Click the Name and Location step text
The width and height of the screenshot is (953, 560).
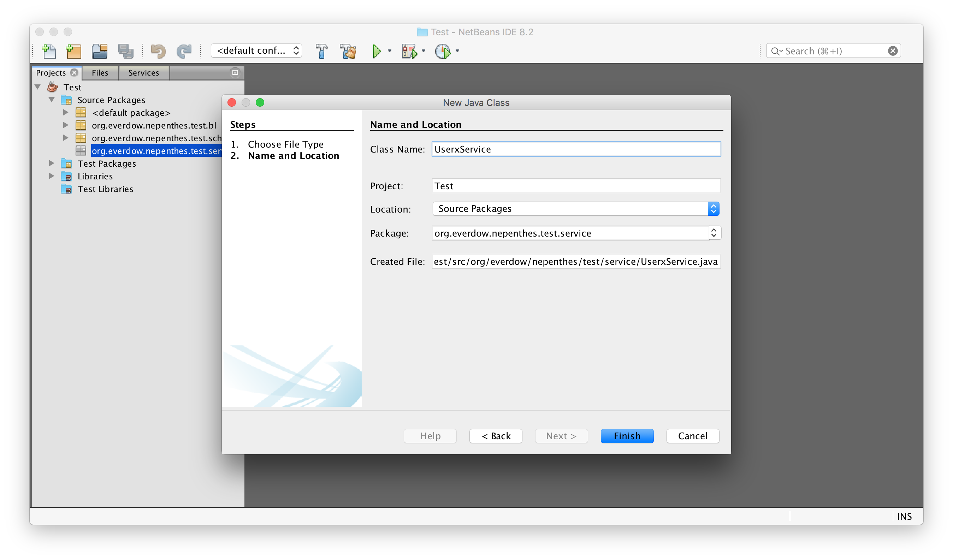[294, 155]
